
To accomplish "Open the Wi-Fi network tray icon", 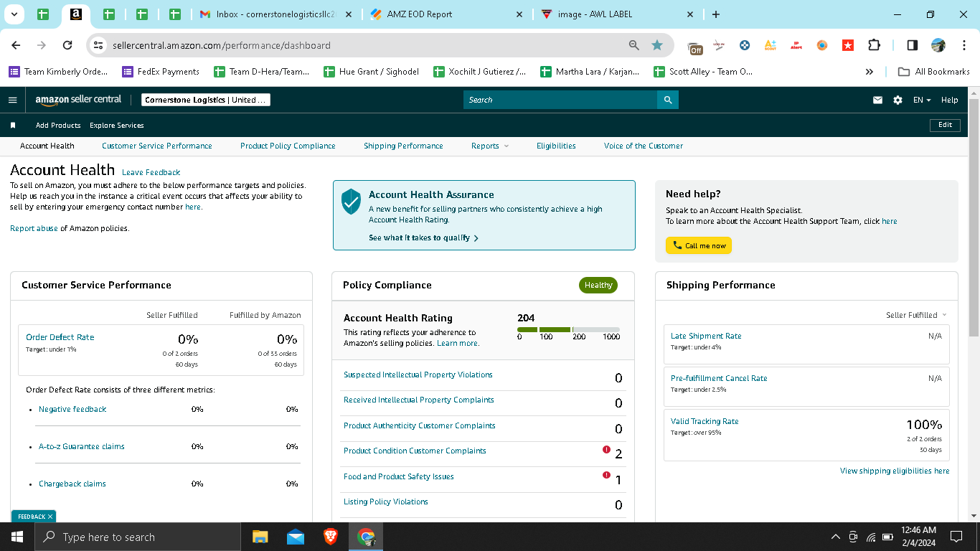I will [x=871, y=537].
